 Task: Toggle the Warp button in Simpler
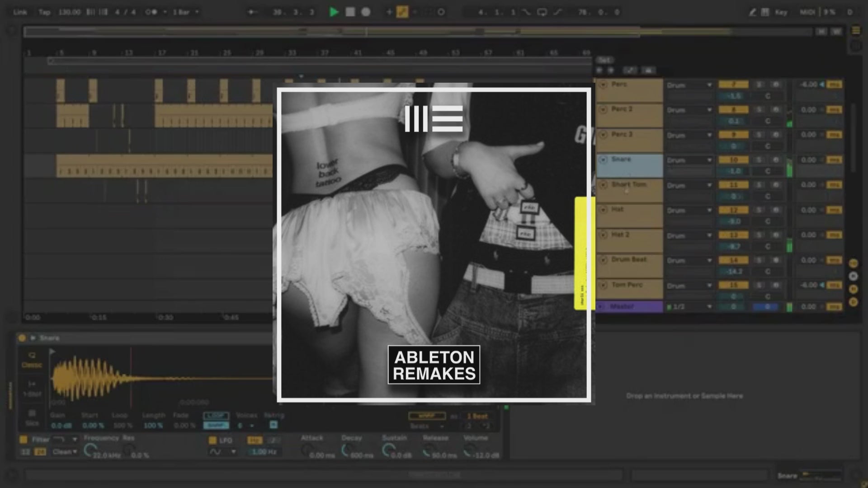click(427, 416)
